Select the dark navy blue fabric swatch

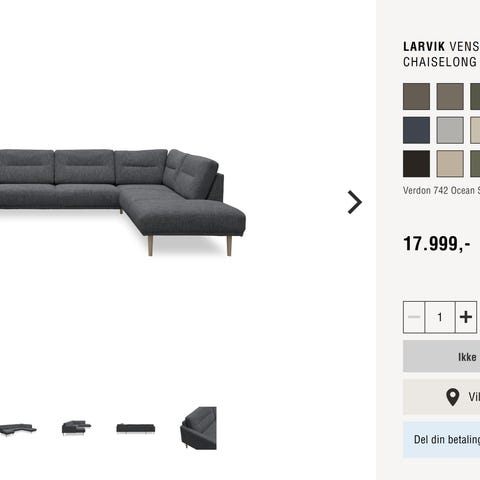coord(416,130)
